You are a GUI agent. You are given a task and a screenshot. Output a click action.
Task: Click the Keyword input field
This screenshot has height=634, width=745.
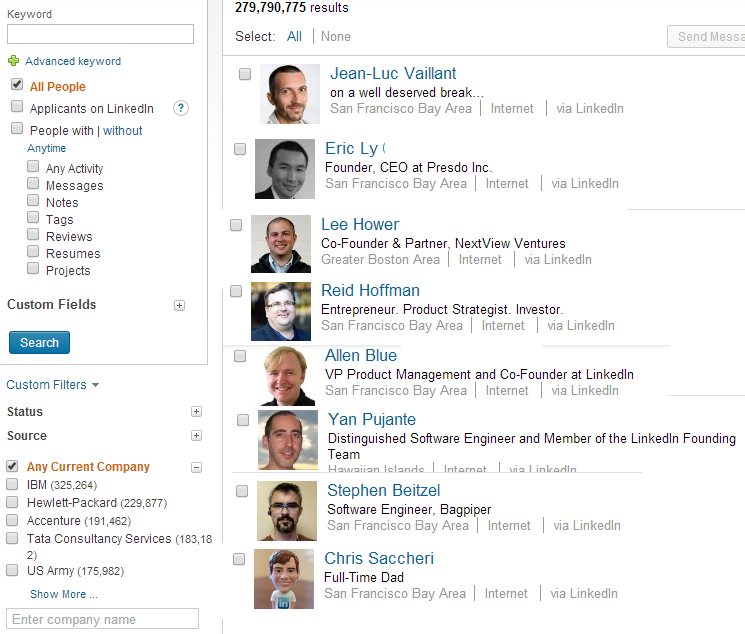(100, 34)
